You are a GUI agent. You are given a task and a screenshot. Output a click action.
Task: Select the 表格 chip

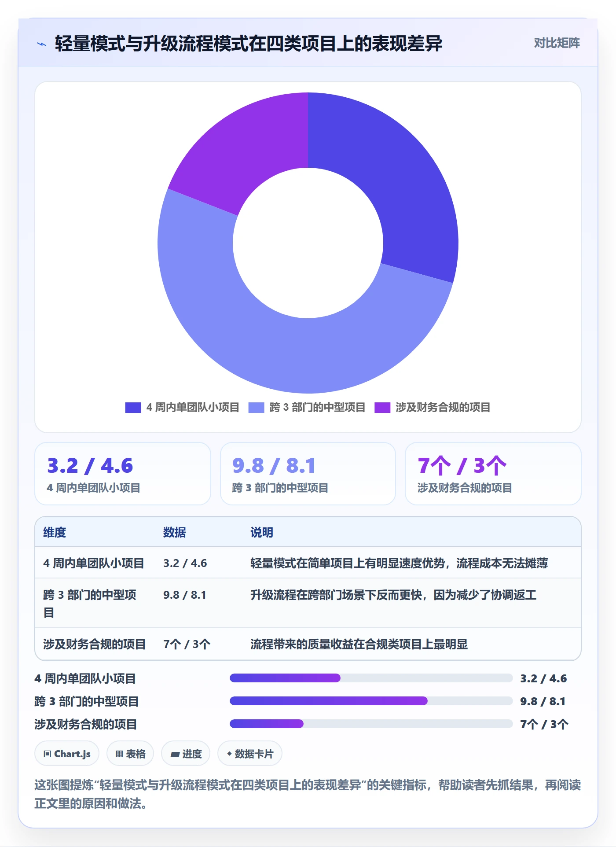point(130,754)
